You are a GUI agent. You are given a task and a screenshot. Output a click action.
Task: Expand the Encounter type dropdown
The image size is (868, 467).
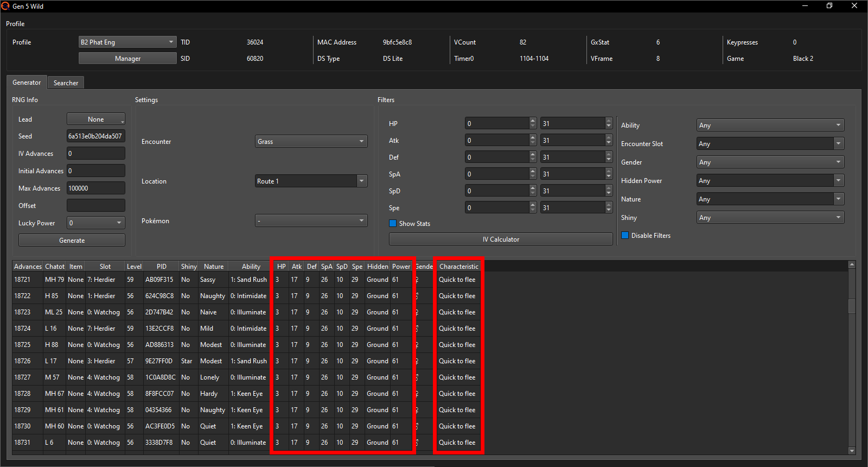[x=311, y=141]
